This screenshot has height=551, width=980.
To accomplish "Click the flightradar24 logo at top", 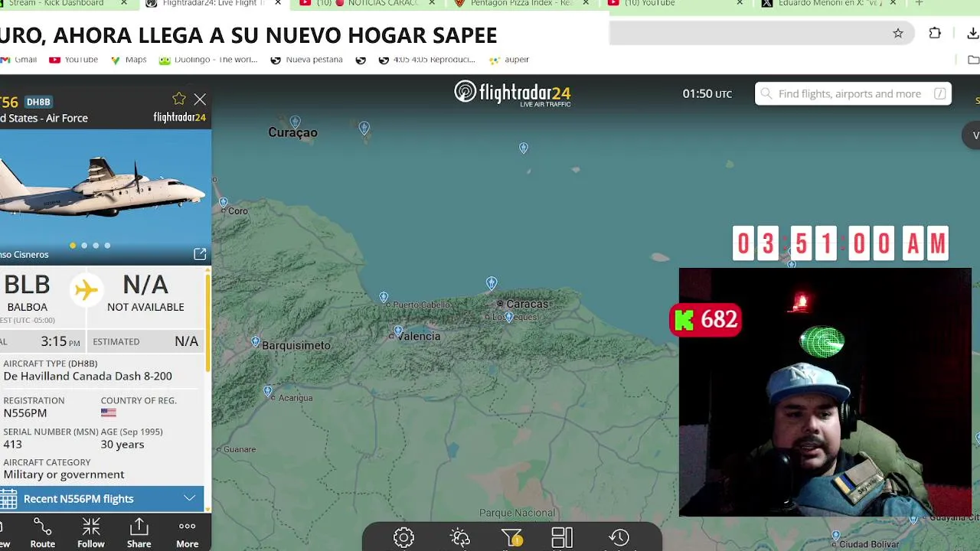I will pyautogui.click(x=512, y=93).
